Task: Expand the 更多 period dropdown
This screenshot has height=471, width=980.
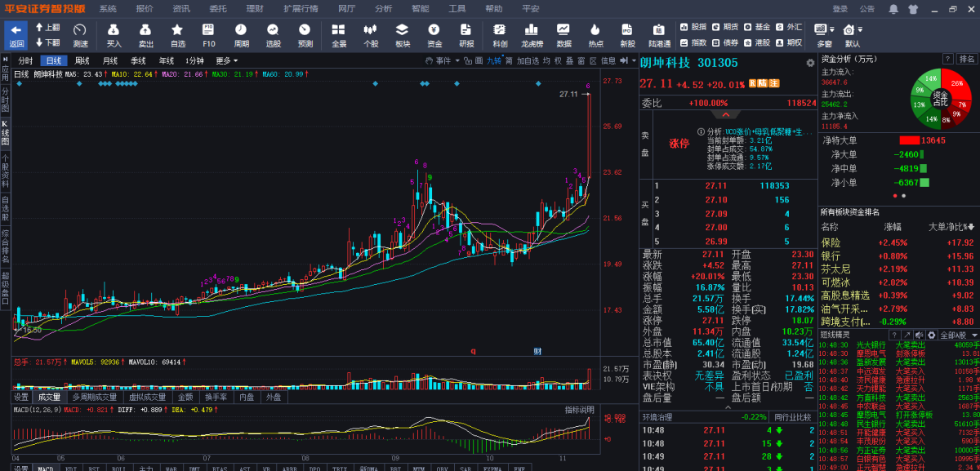Action: (226, 60)
